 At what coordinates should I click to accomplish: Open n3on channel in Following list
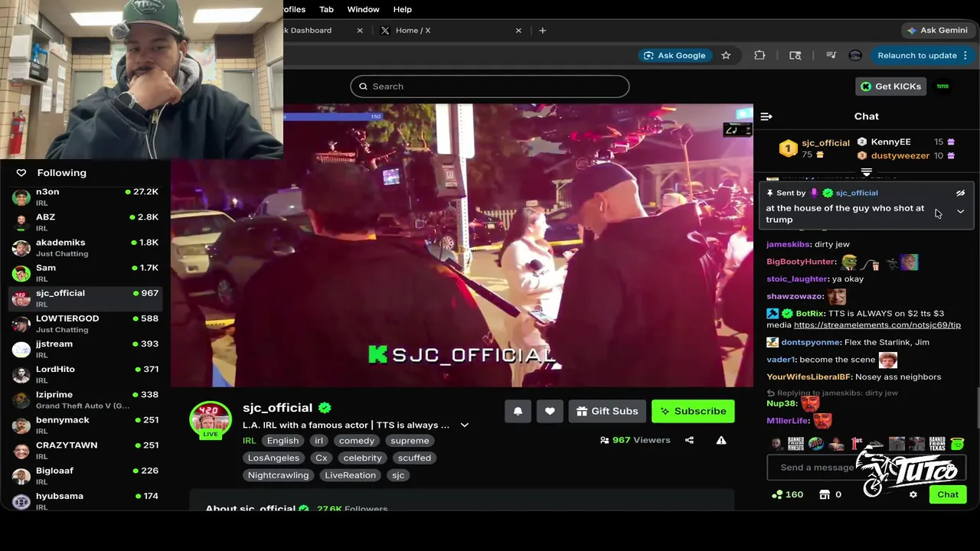click(x=86, y=197)
